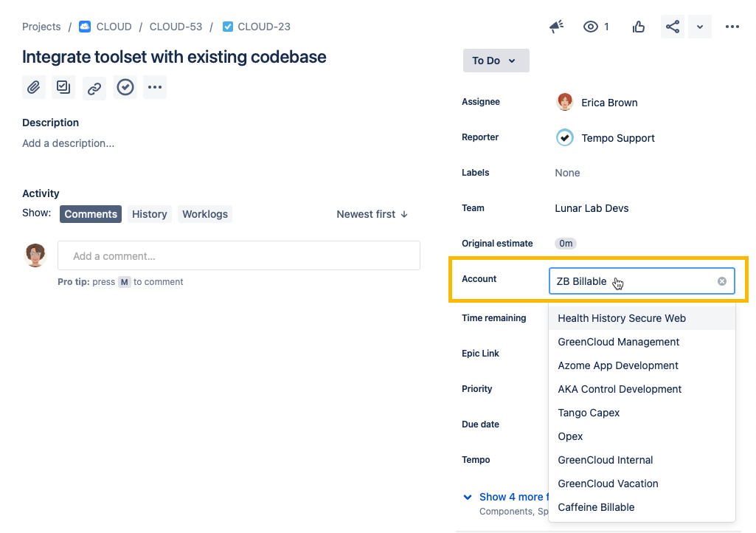Click the share icon
756x533 pixels.
673,27
